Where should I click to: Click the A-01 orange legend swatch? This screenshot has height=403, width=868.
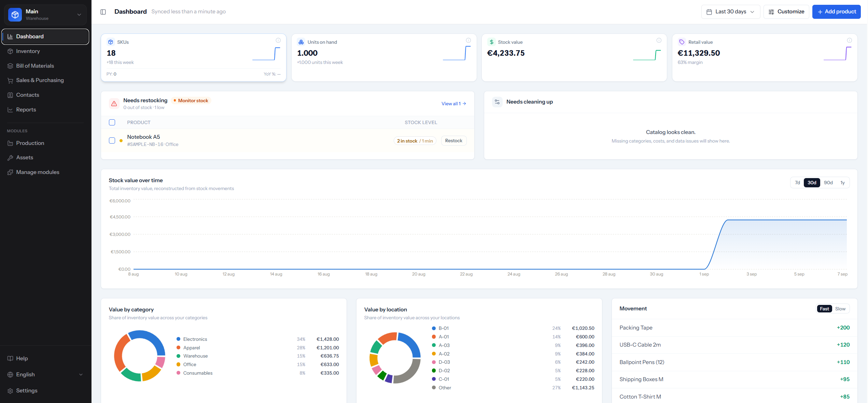[x=434, y=337]
